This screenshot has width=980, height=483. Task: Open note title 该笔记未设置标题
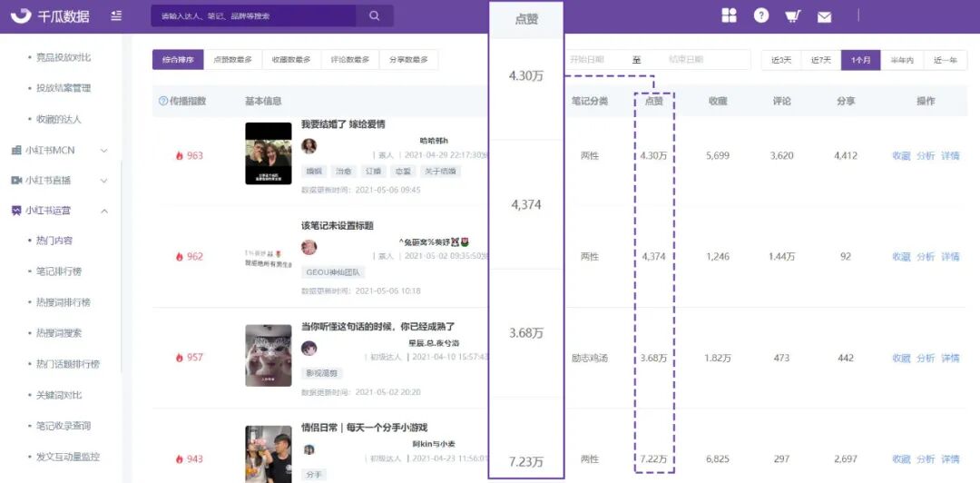coord(338,225)
